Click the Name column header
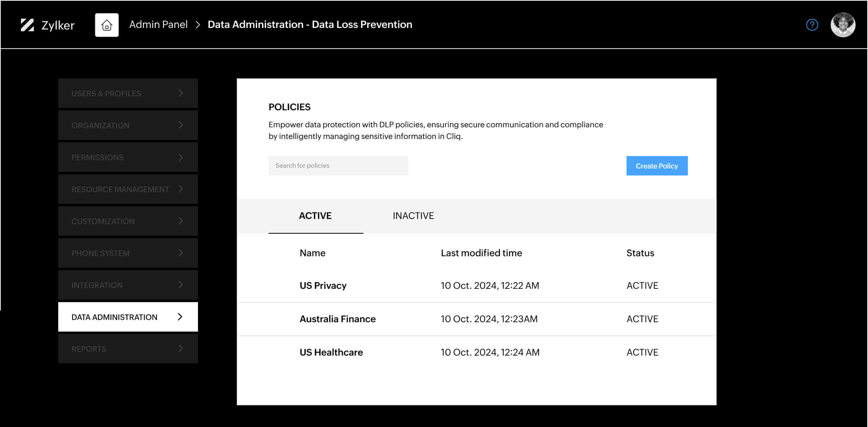 tap(312, 253)
